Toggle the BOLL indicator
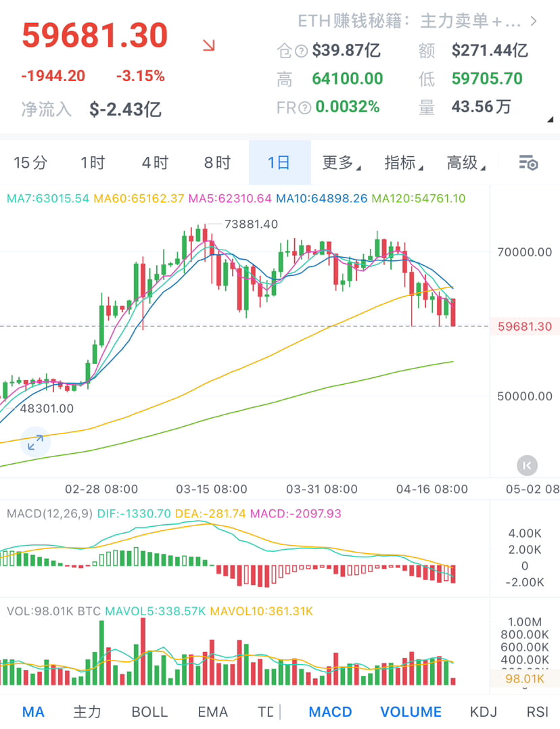Image resolution: width=560 pixels, height=729 pixels. (x=149, y=711)
